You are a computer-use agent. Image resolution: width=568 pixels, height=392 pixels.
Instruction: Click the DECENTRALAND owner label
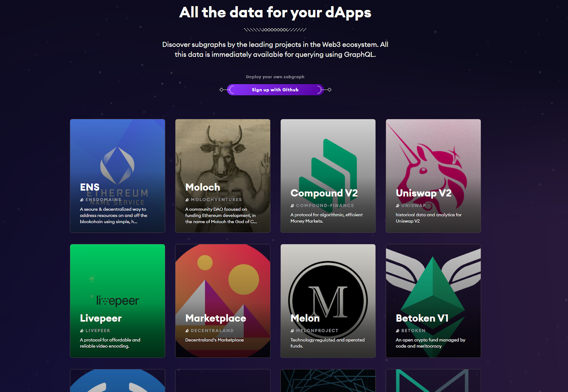click(212, 331)
